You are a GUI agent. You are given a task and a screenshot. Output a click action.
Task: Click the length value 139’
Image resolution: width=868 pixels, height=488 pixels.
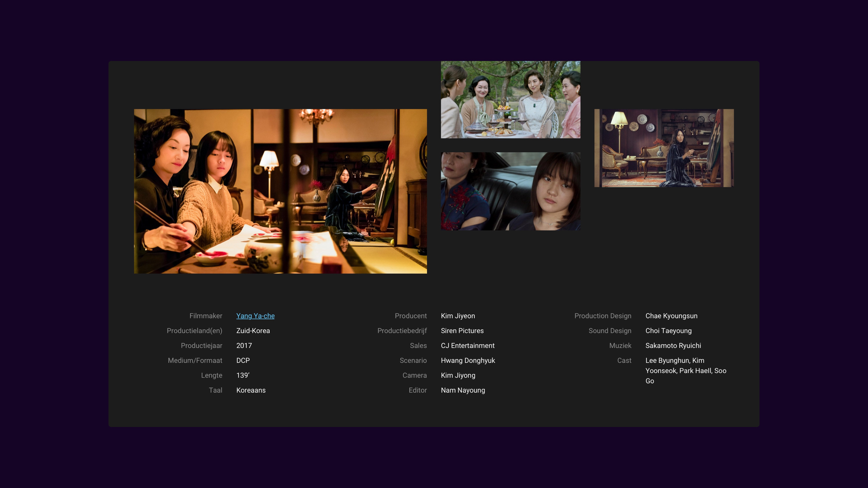tap(243, 375)
